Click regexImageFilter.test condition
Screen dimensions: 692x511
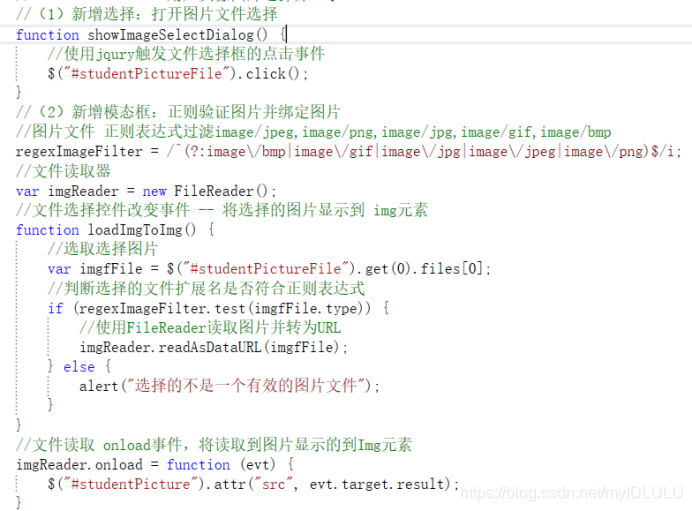coord(222,308)
